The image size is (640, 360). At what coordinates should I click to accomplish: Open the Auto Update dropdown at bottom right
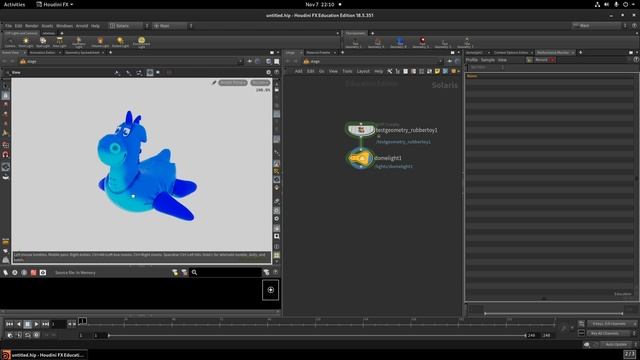click(617, 344)
